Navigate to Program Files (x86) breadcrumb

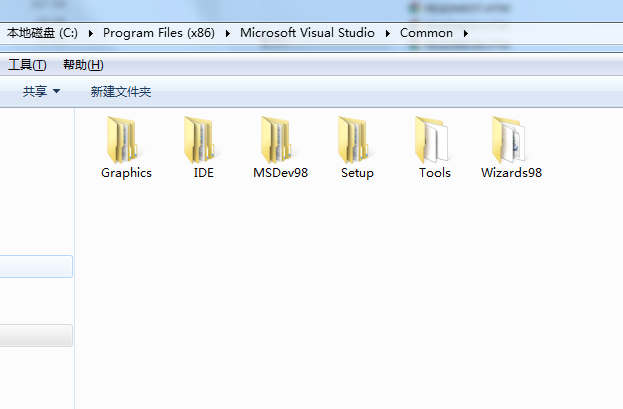click(x=159, y=33)
